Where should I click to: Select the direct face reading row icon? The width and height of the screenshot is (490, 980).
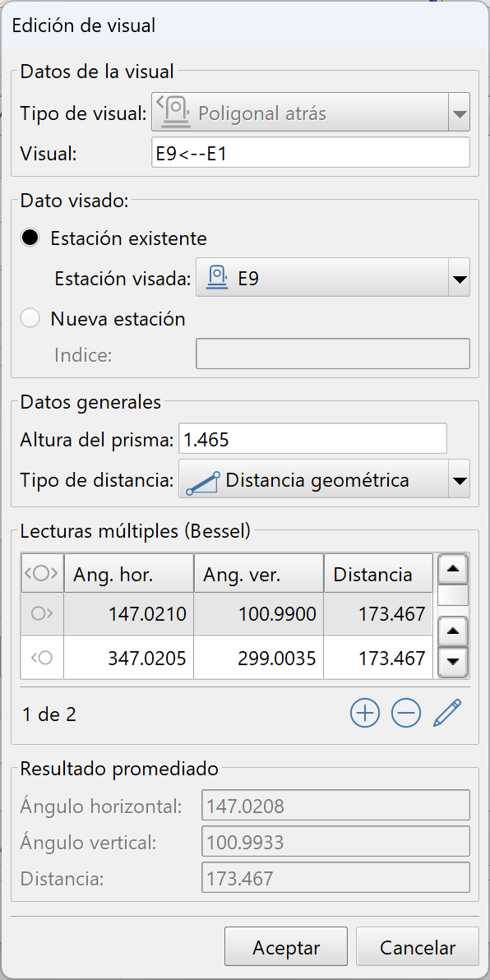[42, 614]
